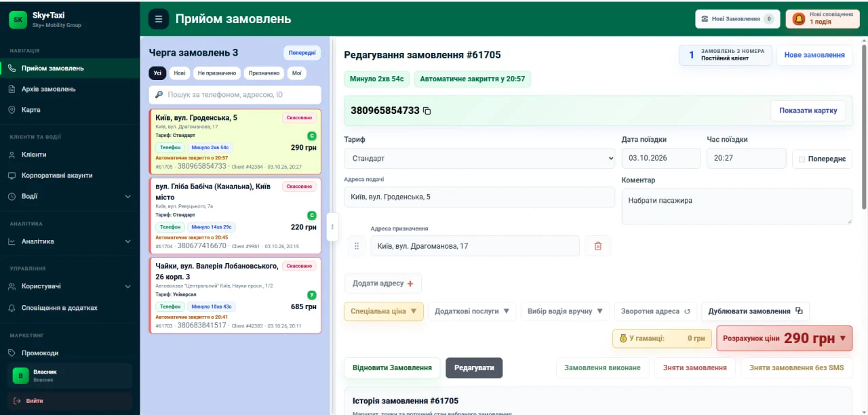This screenshot has width=868, height=415.
Task: Click the Sky+Taxi SK logo
Action: tap(18, 20)
